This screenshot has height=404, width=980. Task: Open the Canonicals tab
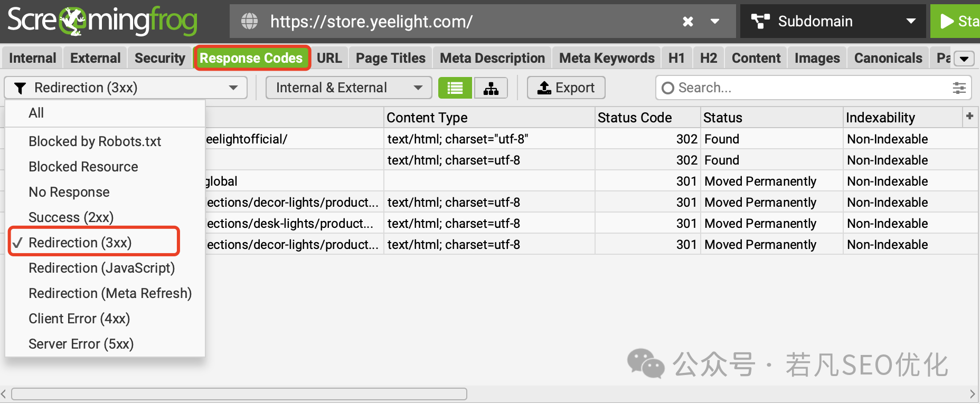888,58
